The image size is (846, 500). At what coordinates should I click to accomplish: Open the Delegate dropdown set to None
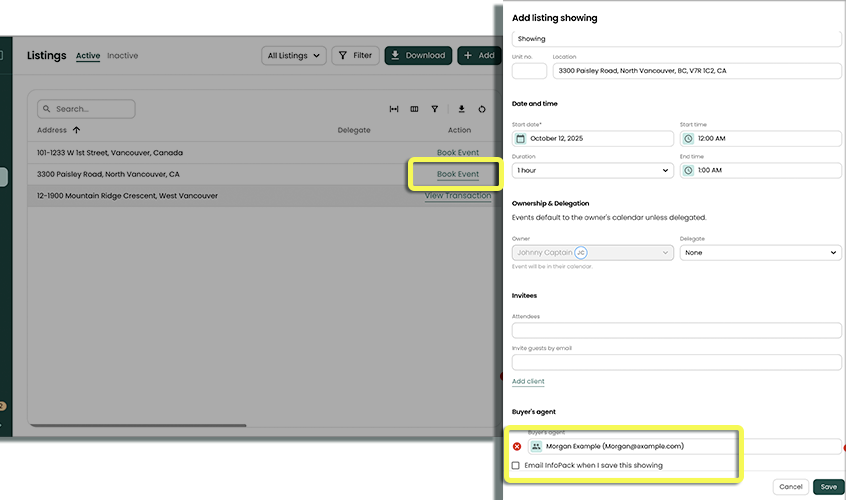760,253
